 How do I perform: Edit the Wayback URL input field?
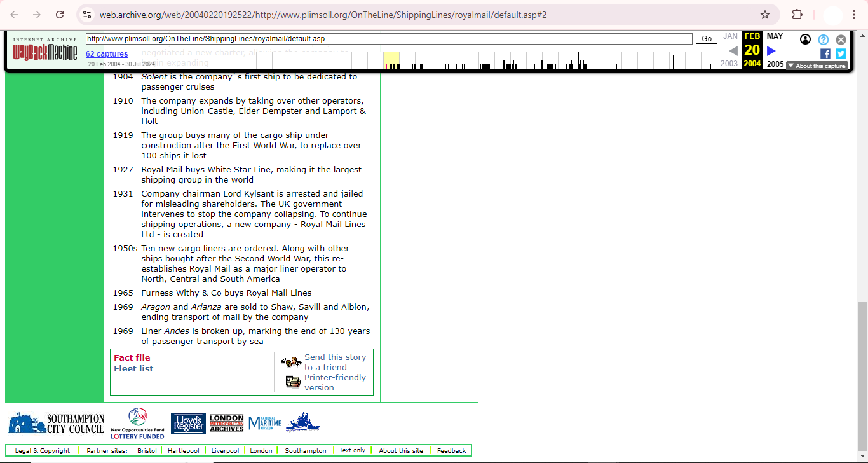pyautogui.click(x=389, y=39)
